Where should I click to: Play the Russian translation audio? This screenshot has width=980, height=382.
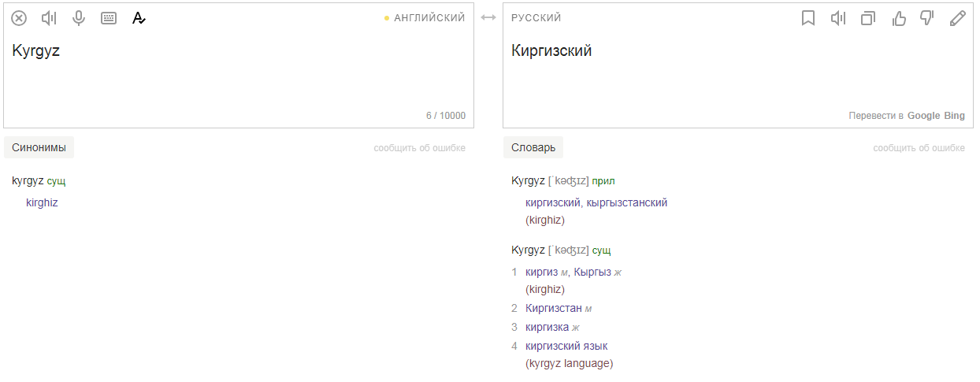pos(838,18)
